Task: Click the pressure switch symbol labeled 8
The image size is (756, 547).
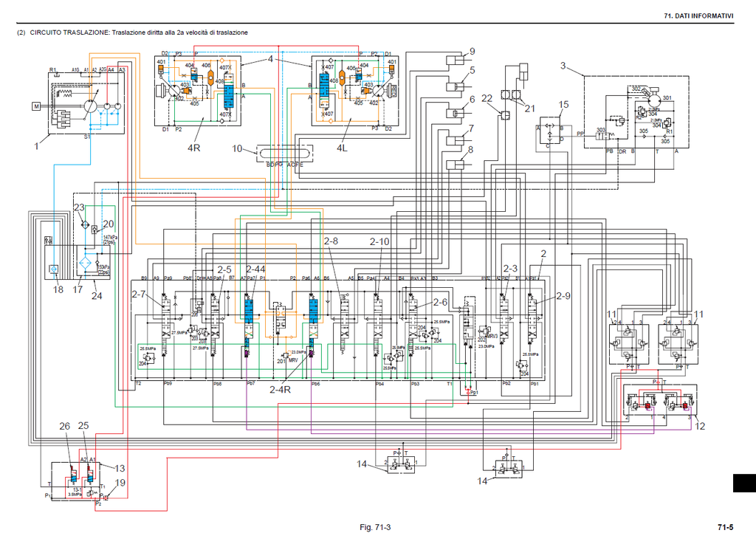Action: click(455, 165)
